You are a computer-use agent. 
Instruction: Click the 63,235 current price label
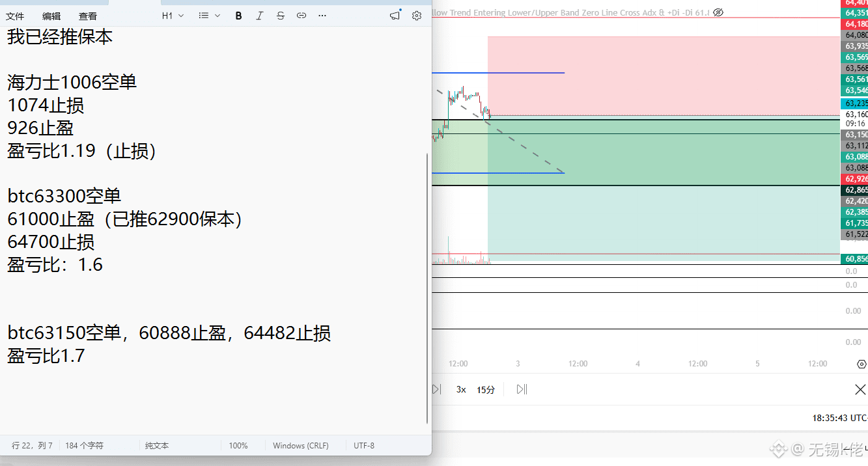pos(854,103)
